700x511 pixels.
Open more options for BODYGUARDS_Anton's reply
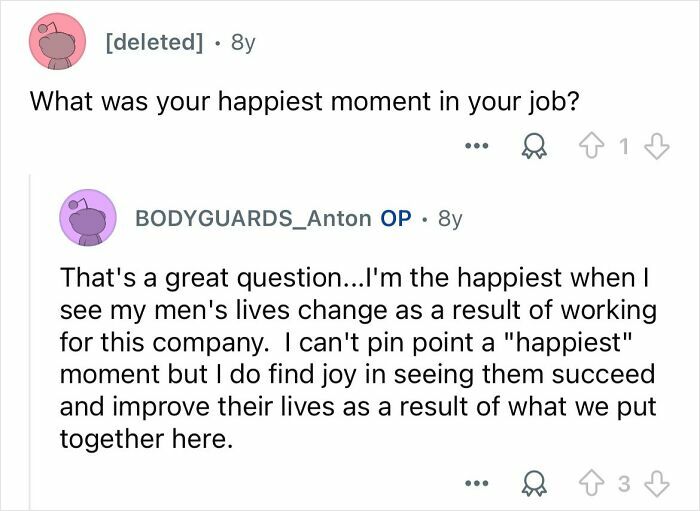point(477,483)
